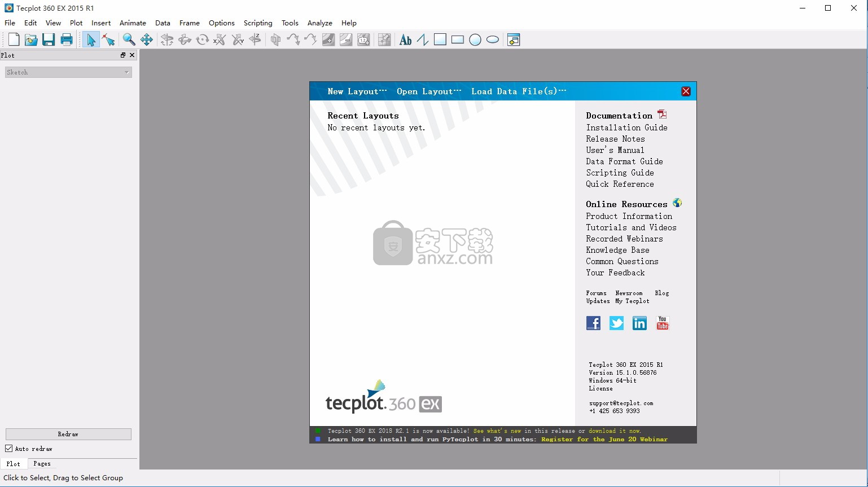Click the New Layout toolbar icon
The width and height of the screenshot is (868, 487).
(14, 40)
